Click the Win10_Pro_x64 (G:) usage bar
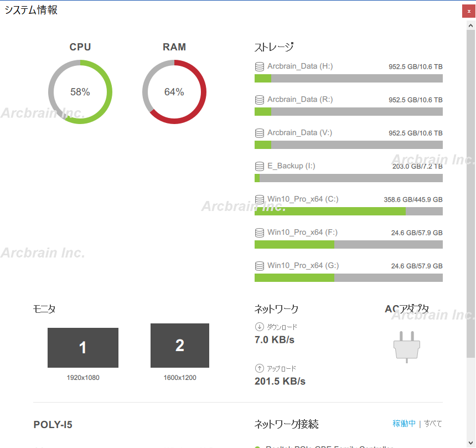This screenshot has height=448, width=476. (349, 278)
